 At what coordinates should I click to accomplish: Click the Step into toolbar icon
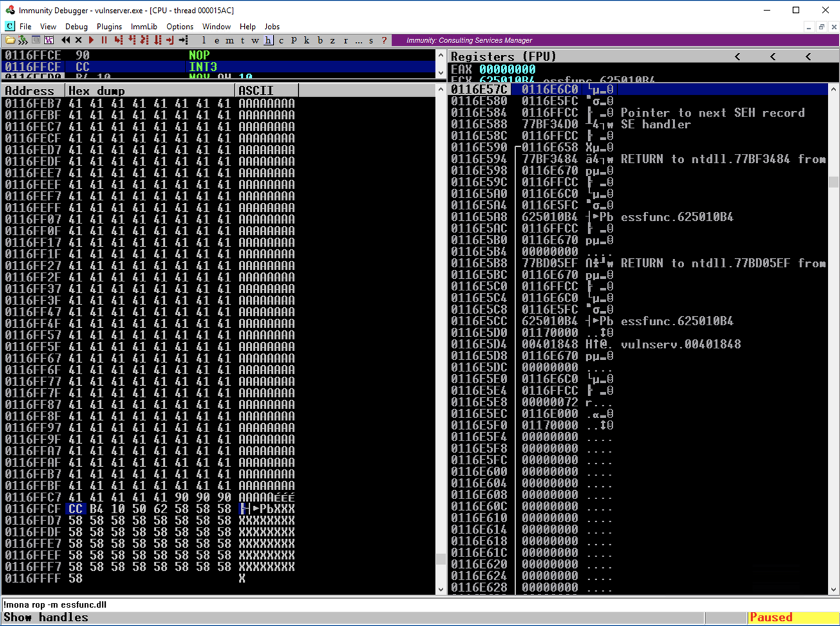[x=119, y=40]
